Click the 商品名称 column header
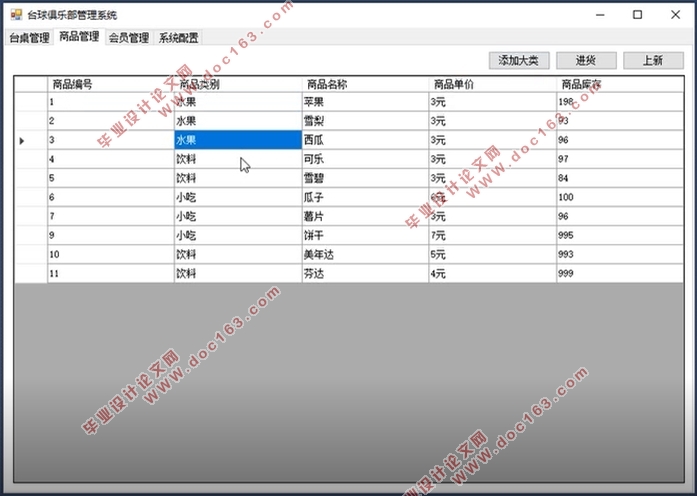The width and height of the screenshot is (697, 496). [365, 84]
